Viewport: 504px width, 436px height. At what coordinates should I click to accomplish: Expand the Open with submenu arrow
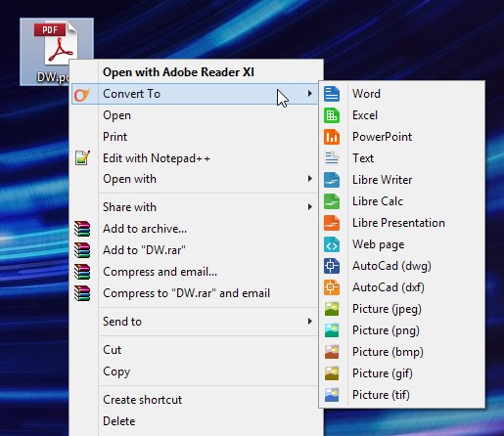click(x=309, y=179)
